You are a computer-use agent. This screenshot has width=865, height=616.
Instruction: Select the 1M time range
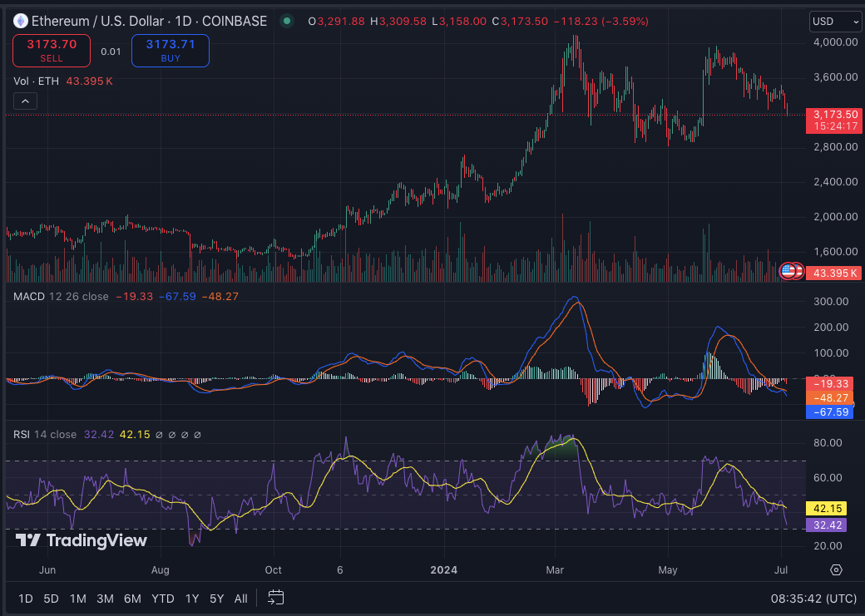(x=78, y=599)
